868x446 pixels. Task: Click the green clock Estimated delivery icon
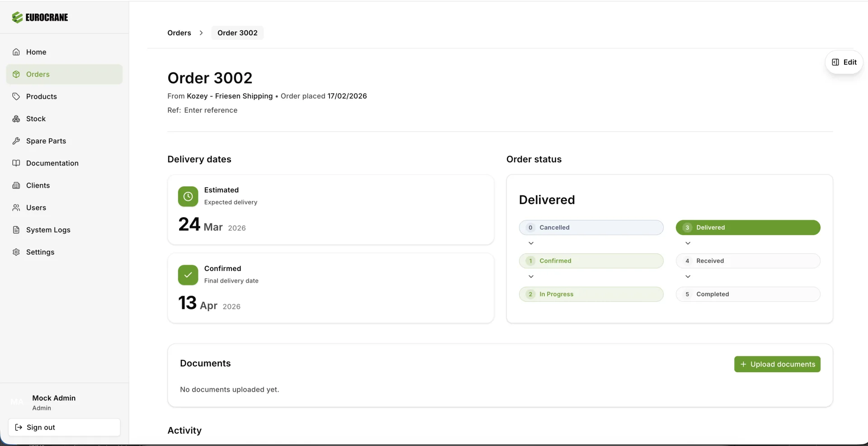tap(188, 196)
